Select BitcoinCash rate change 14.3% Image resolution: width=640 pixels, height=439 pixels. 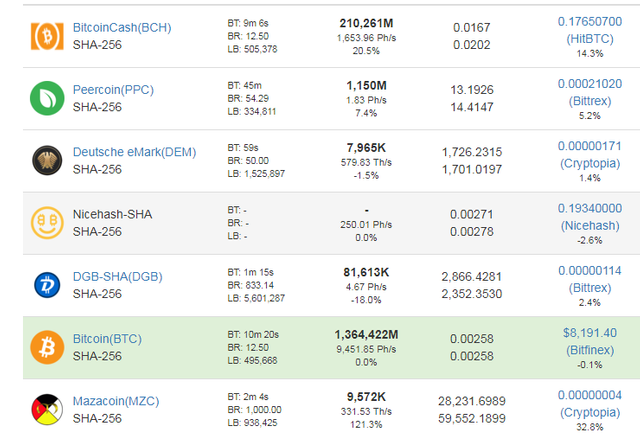coord(590,53)
